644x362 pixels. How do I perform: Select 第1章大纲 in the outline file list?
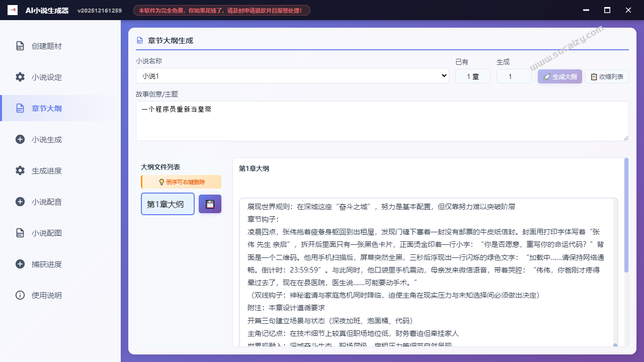168,204
